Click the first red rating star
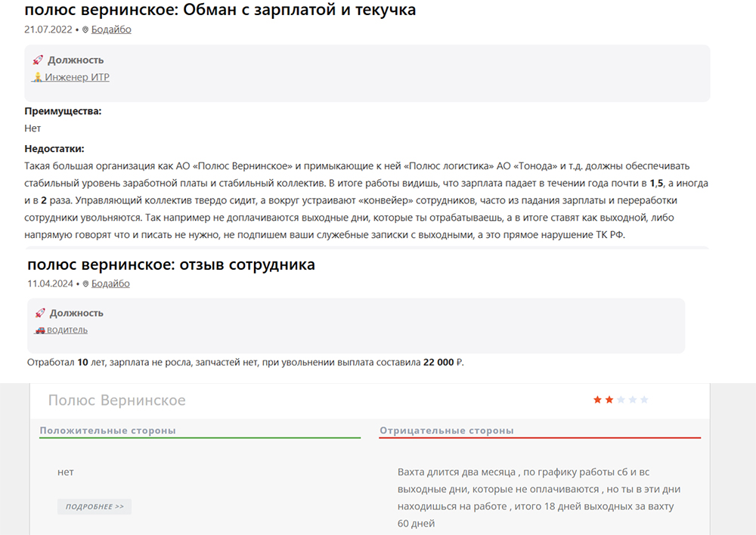 pyautogui.click(x=597, y=400)
